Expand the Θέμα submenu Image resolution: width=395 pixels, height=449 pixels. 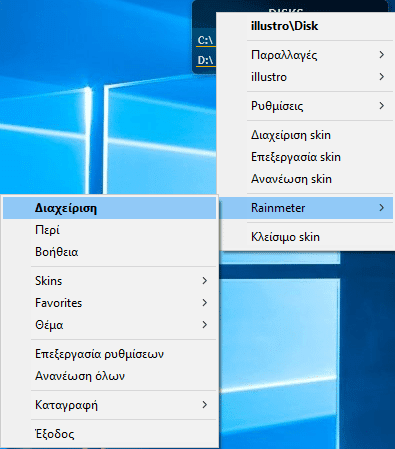coord(110,325)
